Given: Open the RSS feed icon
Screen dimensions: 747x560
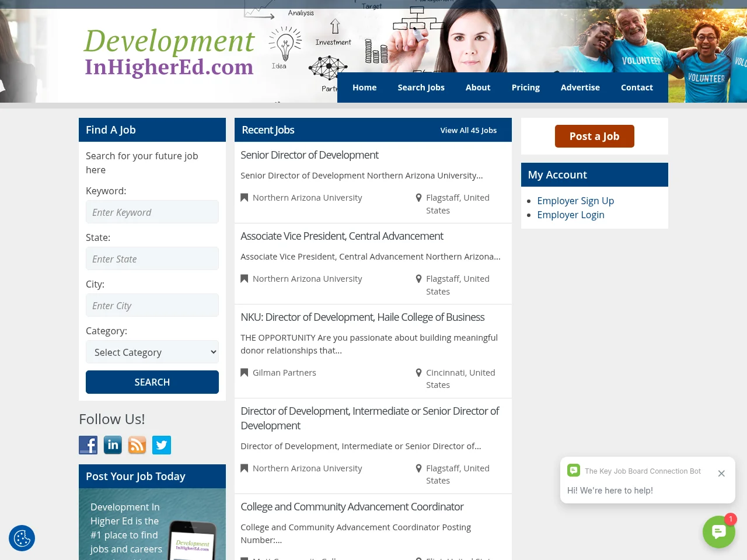Looking at the screenshot, I should [x=137, y=445].
